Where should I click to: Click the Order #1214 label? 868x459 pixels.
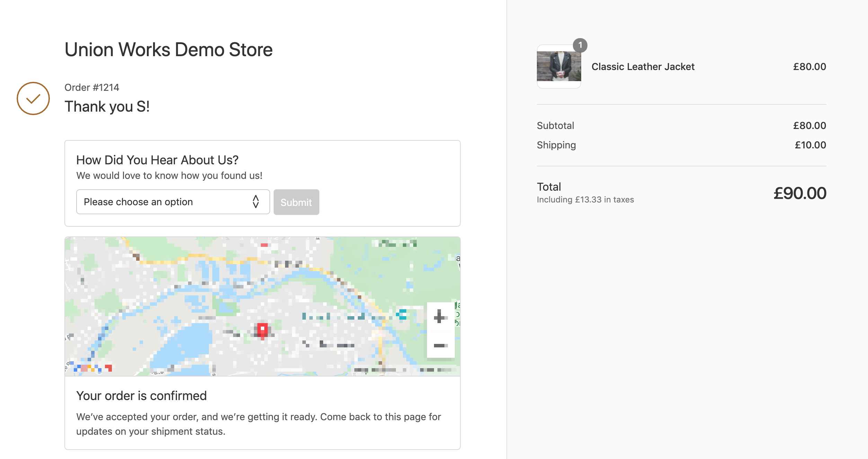pyautogui.click(x=92, y=87)
